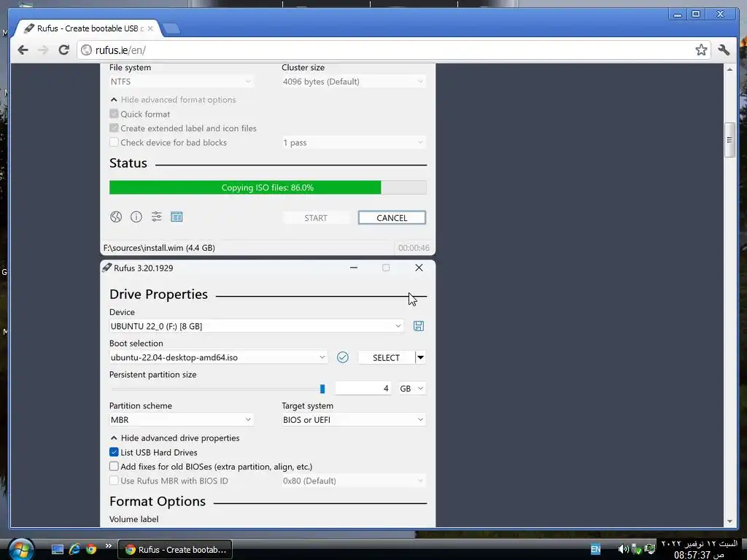
Task: Click Copying ISO files progress bar
Action: pyautogui.click(x=268, y=187)
